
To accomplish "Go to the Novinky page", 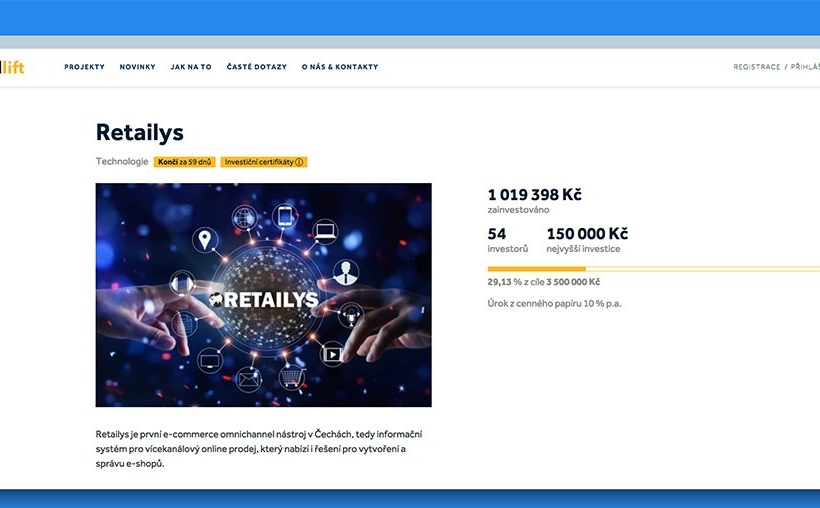I will tap(138, 67).
